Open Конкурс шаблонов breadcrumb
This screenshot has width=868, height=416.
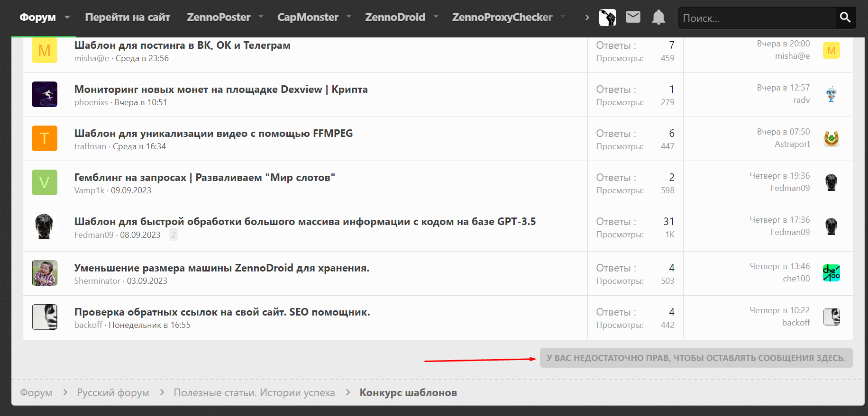(x=408, y=393)
